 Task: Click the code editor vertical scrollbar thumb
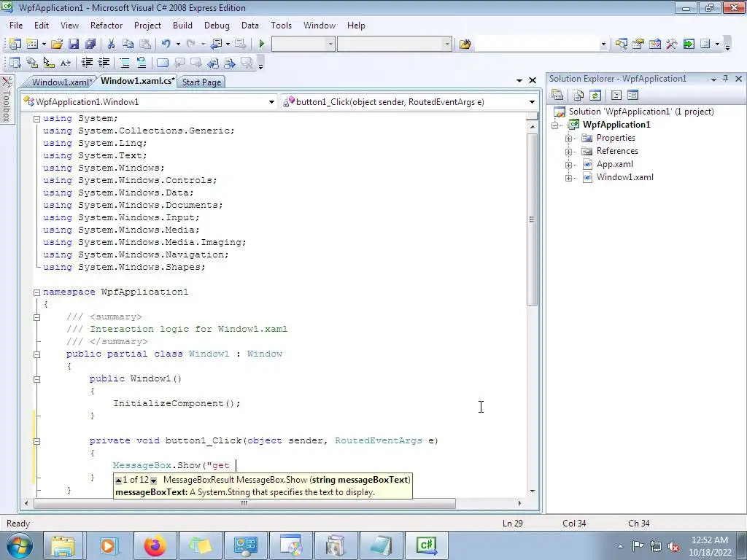[x=532, y=219]
